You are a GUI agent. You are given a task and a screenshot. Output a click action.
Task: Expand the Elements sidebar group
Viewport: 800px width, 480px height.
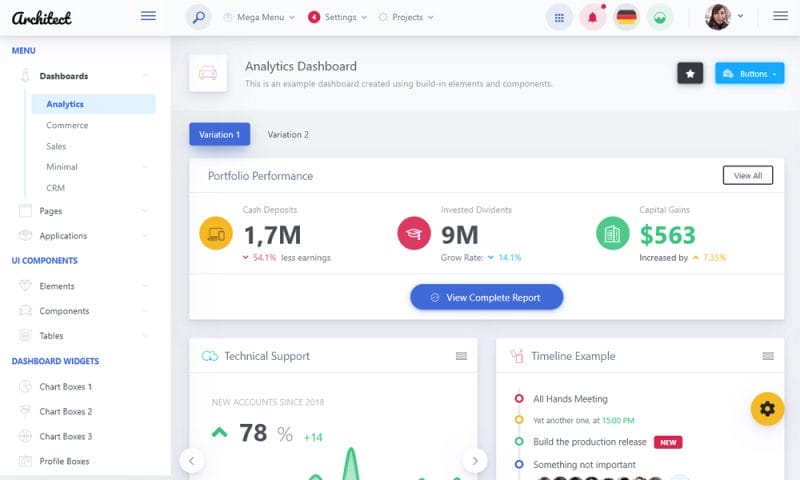pyautogui.click(x=82, y=286)
